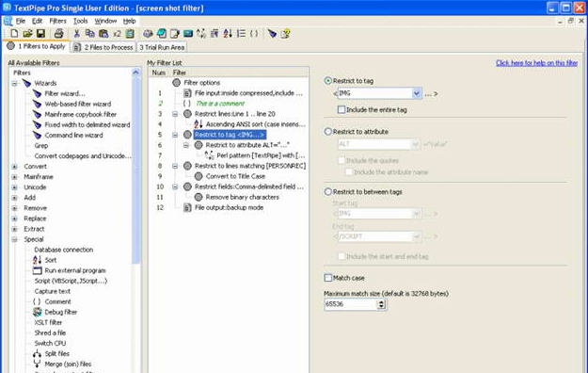Collapse Restrict to tag filter row 5
The image size is (588, 373).
[175, 135]
